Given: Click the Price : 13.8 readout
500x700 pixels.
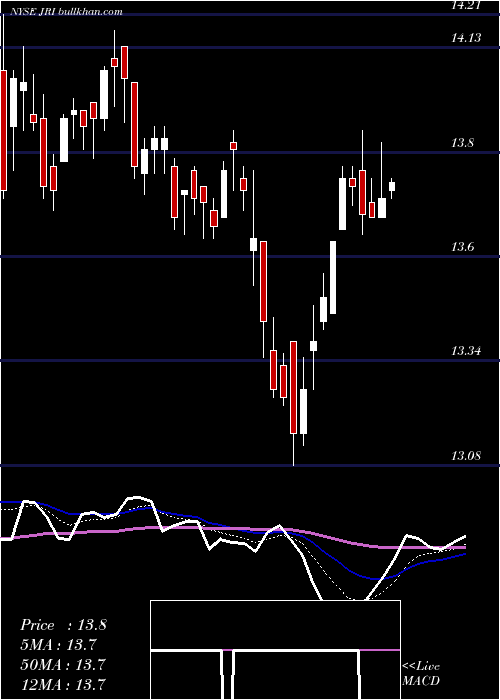Looking at the screenshot, I should (x=63, y=625).
